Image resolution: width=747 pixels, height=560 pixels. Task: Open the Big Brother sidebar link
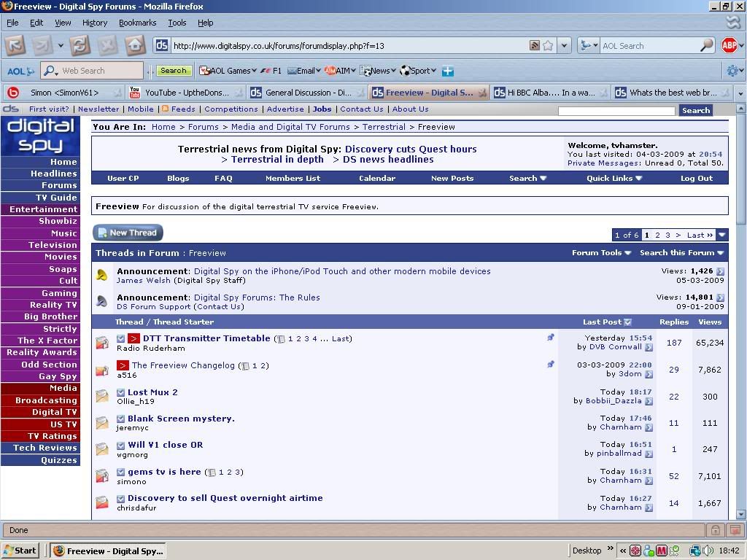pyautogui.click(x=50, y=317)
